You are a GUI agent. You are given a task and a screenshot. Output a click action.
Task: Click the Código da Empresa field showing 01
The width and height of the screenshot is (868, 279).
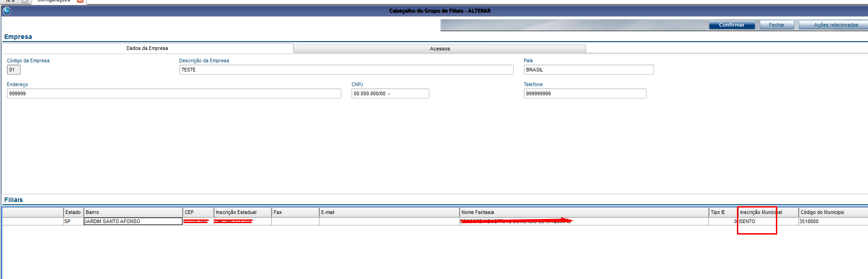(14, 70)
